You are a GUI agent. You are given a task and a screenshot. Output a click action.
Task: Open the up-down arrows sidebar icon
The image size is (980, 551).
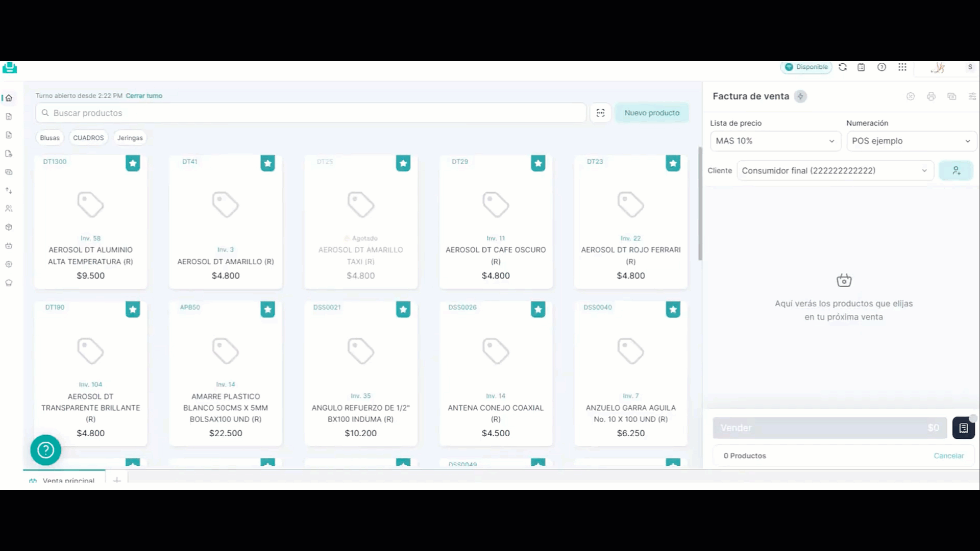pos(9,190)
